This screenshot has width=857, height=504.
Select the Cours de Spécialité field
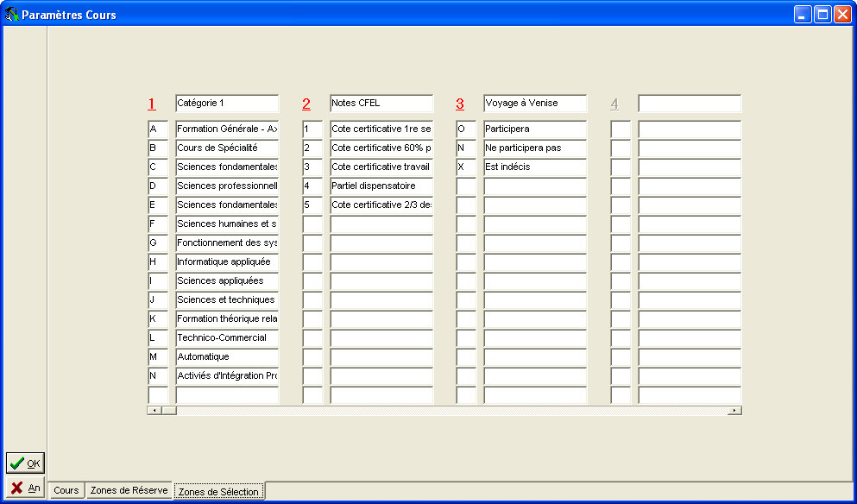tap(227, 148)
